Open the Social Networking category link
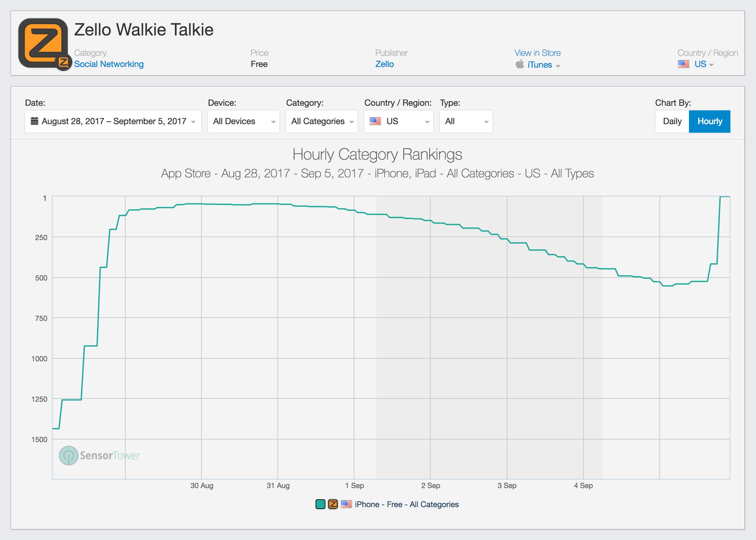The width and height of the screenshot is (756, 540). 109,64
